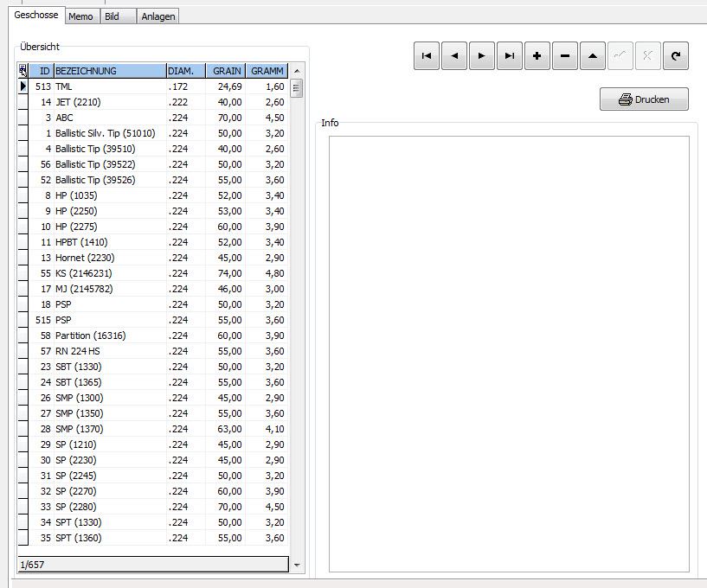Delete record with the minus button

565,56
